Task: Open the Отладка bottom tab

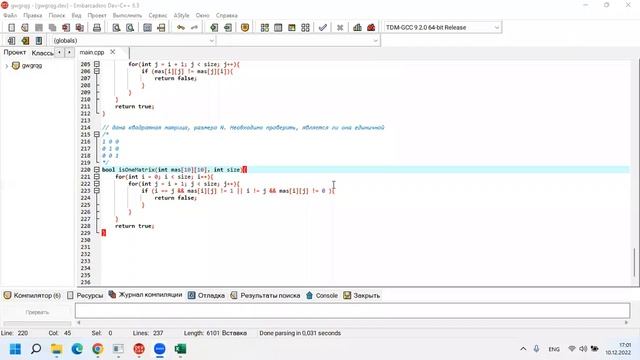Action: click(206, 295)
